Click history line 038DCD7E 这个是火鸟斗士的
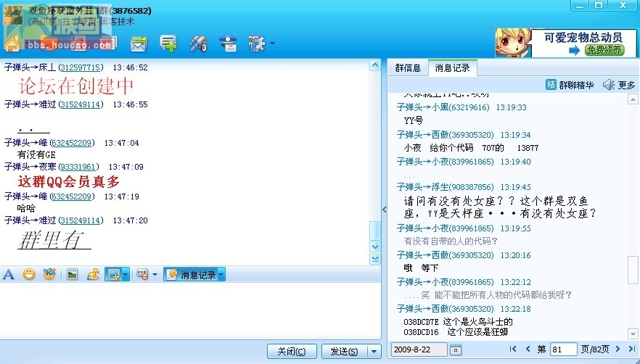This screenshot has height=364, width=640. pyautogui.click(x=458, y=322)
